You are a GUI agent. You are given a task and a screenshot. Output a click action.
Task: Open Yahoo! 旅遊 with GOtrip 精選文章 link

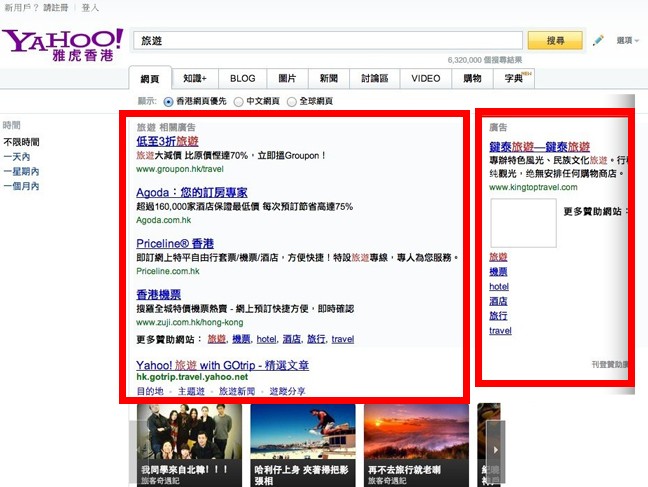(222, 365)
